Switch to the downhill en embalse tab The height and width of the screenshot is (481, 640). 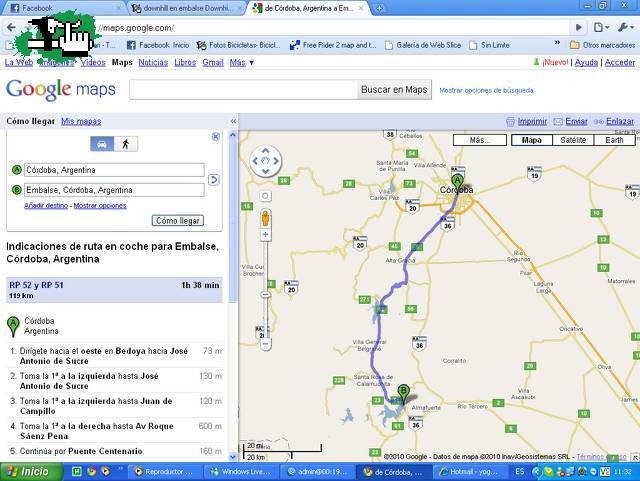pyautogui.click(x=186, y=8)
